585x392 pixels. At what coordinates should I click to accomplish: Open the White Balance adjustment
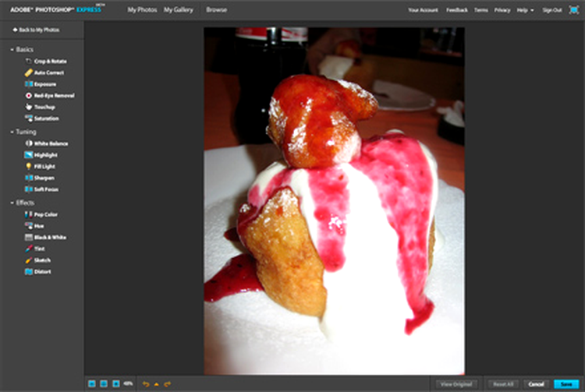coord(51,143)
